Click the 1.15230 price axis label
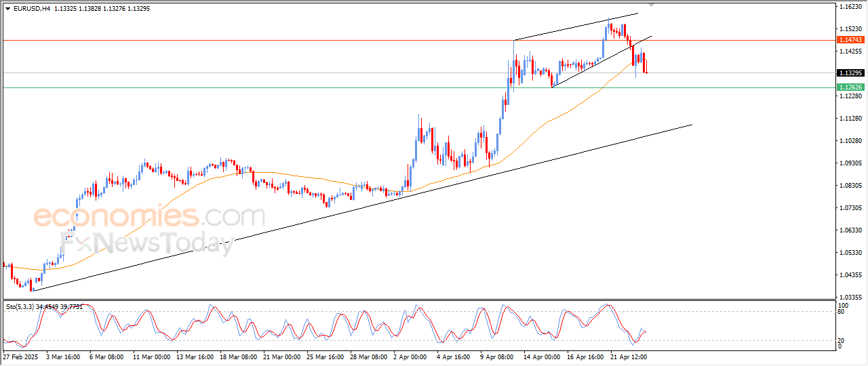This screenshot has height=366, width=868. 850,29
